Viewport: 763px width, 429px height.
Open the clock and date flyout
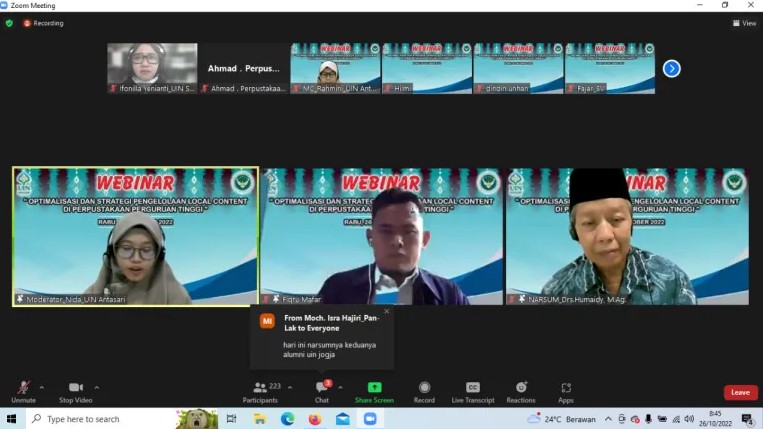(715, 419)
